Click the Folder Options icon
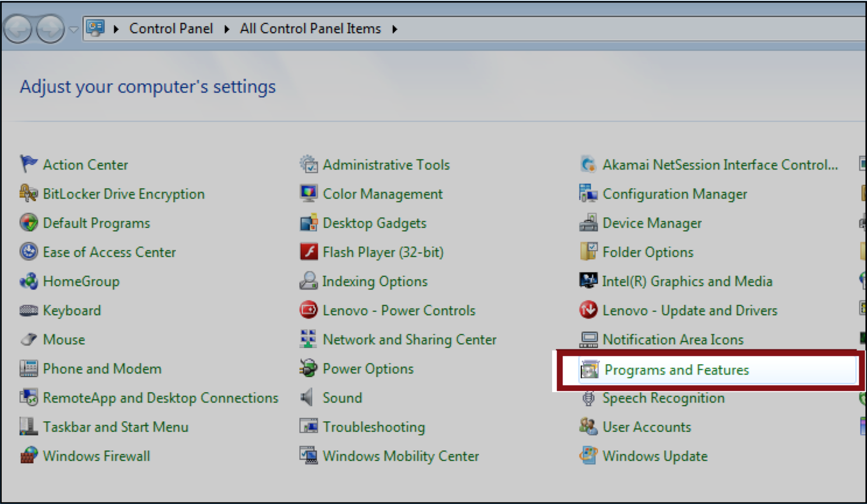The height and width of the screenshot is (504, 867). pos(588,252)
